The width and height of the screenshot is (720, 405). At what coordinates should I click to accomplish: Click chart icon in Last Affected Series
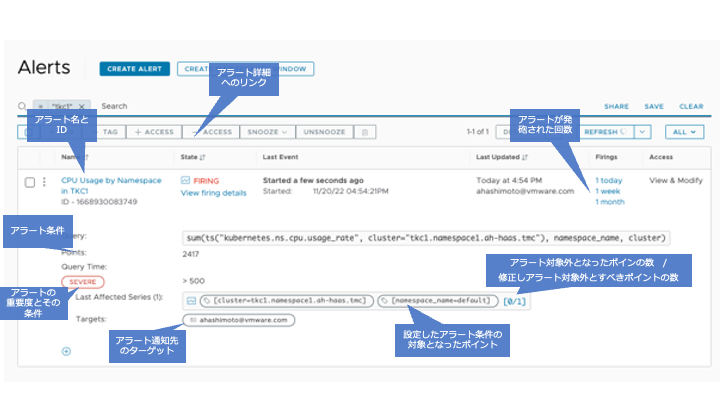coord(191,301)
